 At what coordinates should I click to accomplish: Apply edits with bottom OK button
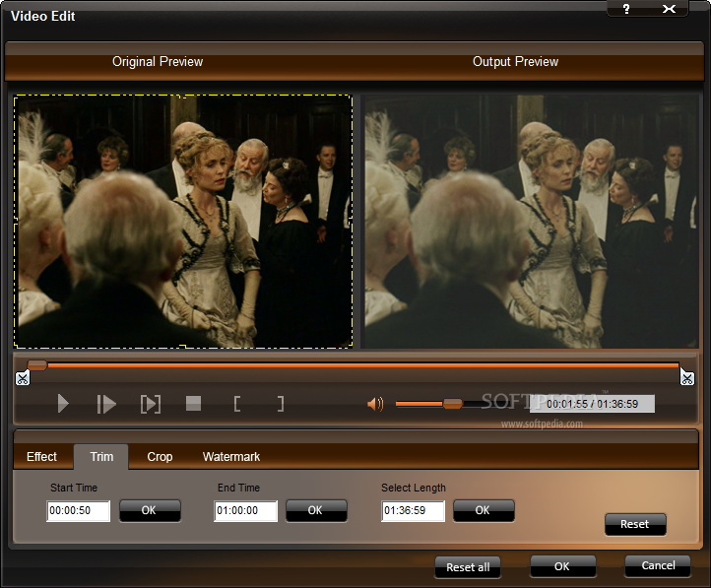pos(562,566)
